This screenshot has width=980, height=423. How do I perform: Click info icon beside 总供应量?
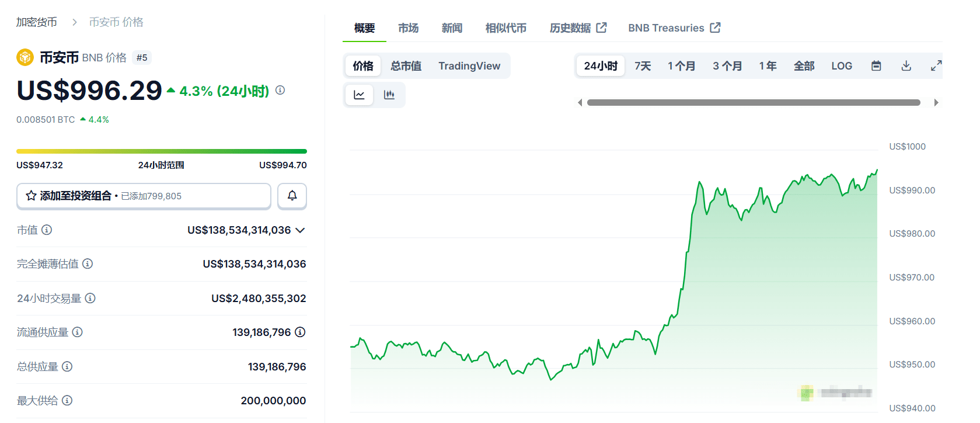67,366
